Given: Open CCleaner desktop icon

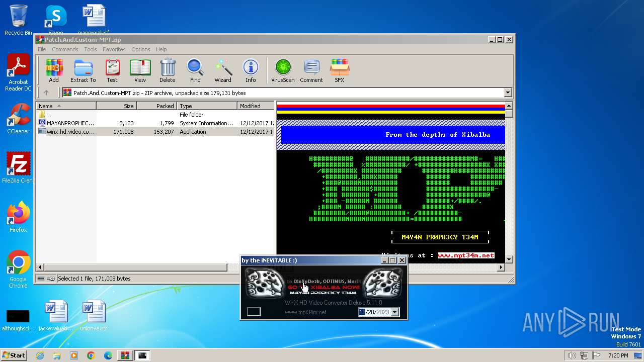Looking at the screenshot, I should [18, 119].
